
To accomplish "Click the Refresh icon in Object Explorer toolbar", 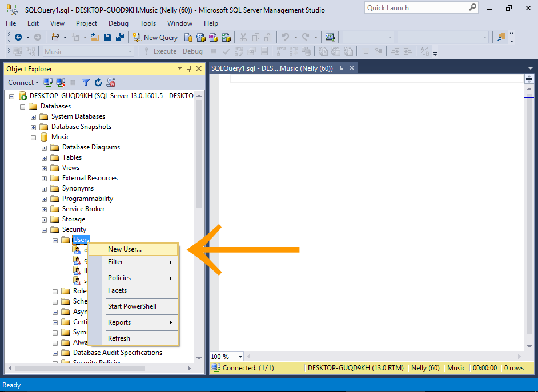I will coord(98,83).
